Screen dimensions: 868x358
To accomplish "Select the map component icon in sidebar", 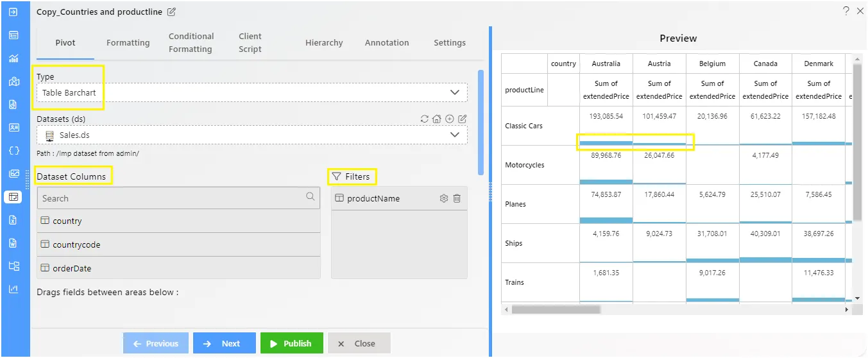I will click(13, 81).
